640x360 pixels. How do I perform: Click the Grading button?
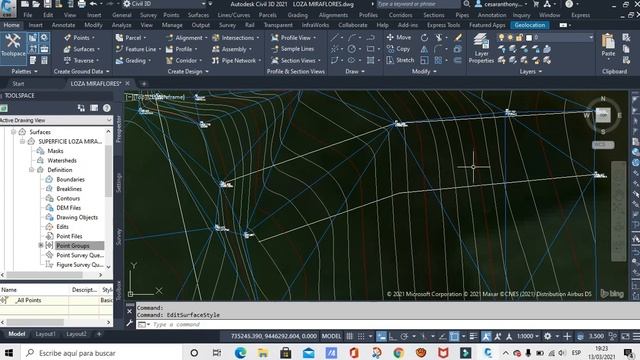pos(133,60)
